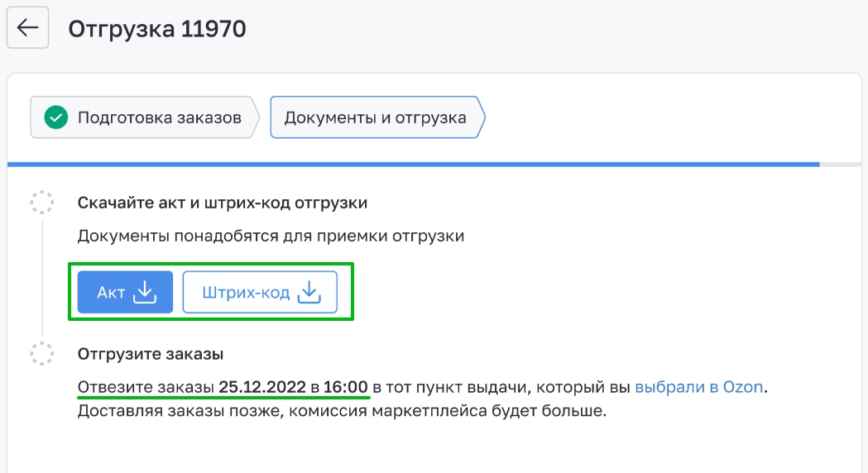The height and width of the screenshot is (473, 868).
Task: Download the Штрих-код file
Action: [260, 292]
